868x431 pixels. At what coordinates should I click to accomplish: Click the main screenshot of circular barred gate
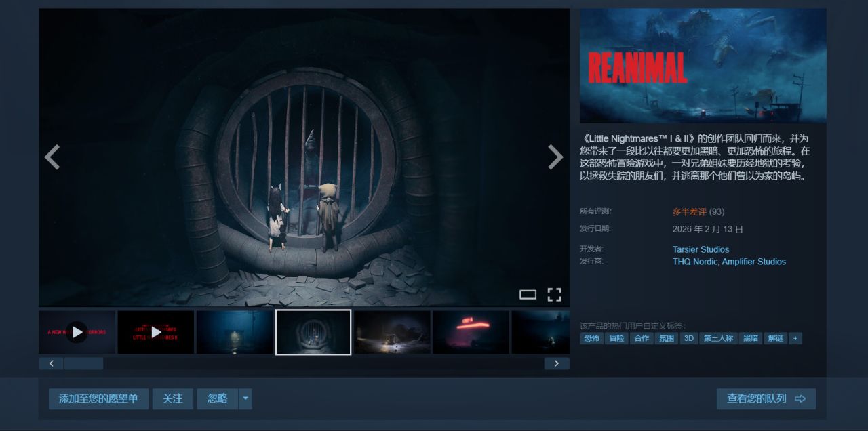click(x=304, y=157)
